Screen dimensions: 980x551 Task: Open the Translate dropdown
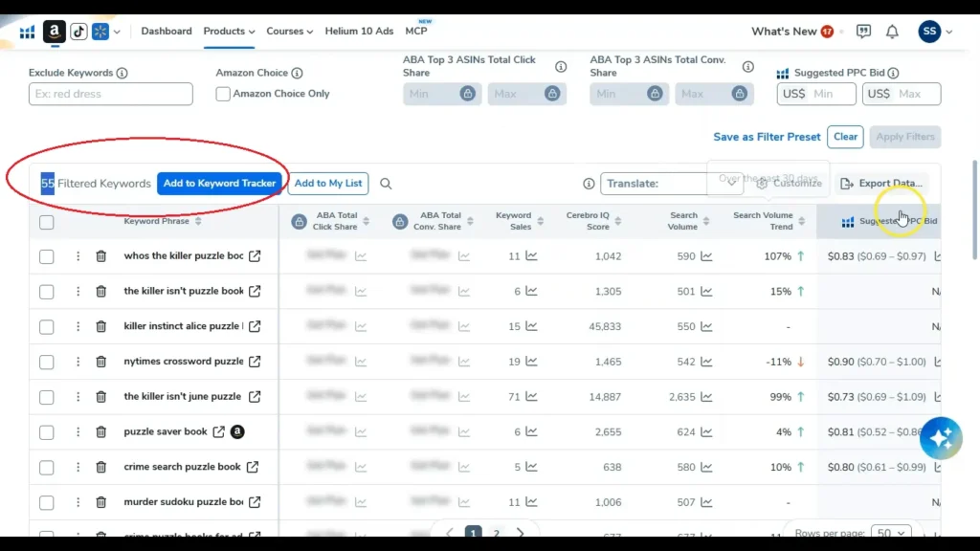coord(672,184)
